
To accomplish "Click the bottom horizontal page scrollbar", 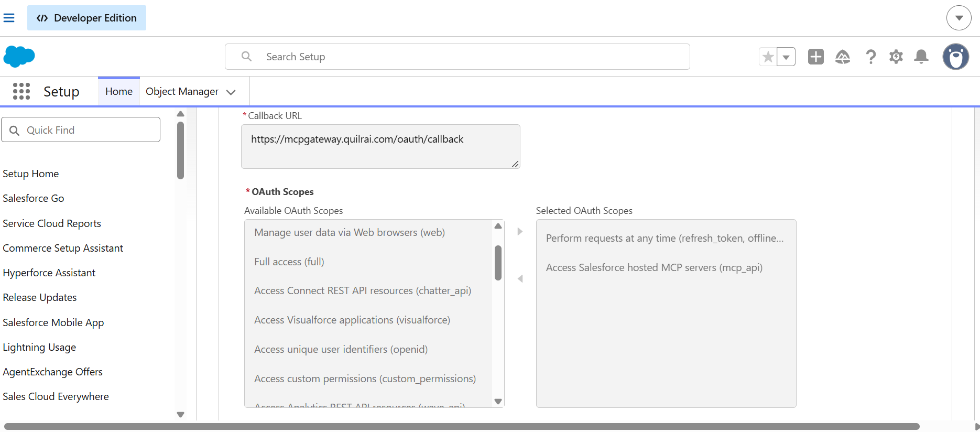I will pyautogui.click(x=462, y=426).
